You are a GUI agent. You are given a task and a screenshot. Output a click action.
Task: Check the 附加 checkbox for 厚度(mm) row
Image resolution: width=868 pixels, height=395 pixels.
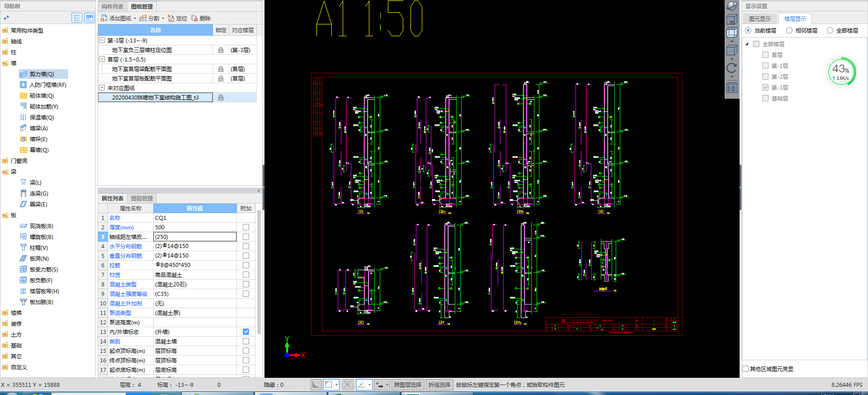point(246,227)
